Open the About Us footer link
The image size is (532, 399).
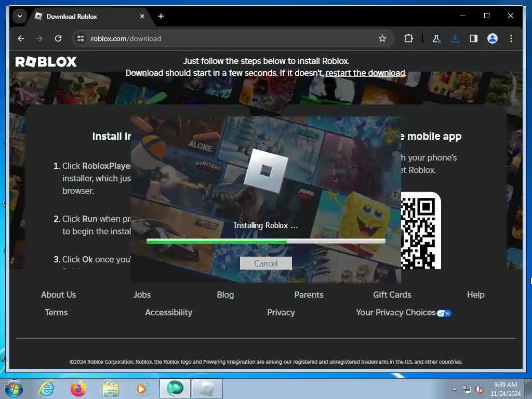58,295
